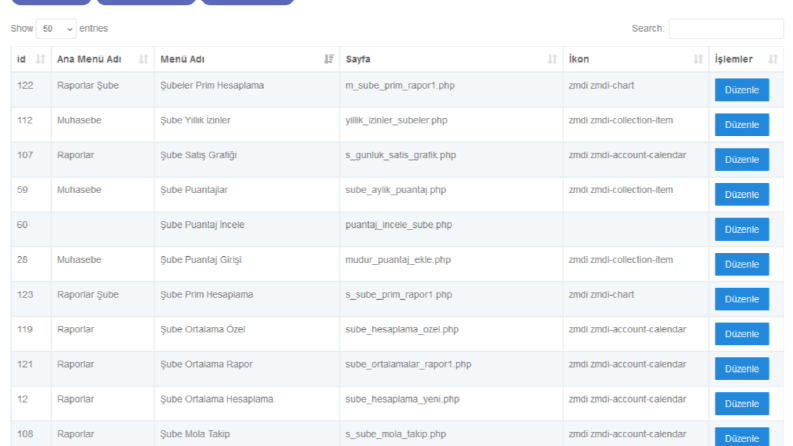Select id cell 59
This screenshot has width=793, height=446.
pos(22,190)
